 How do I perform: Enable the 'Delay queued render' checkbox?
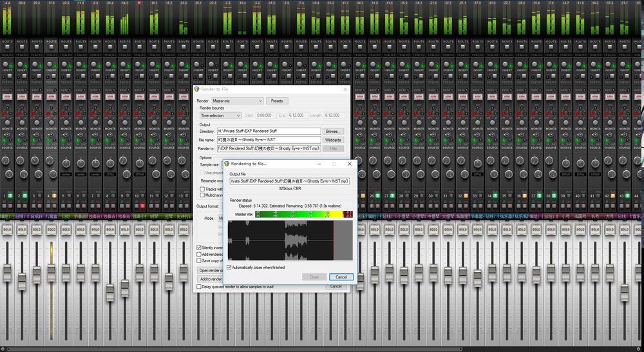pos(198,286)
